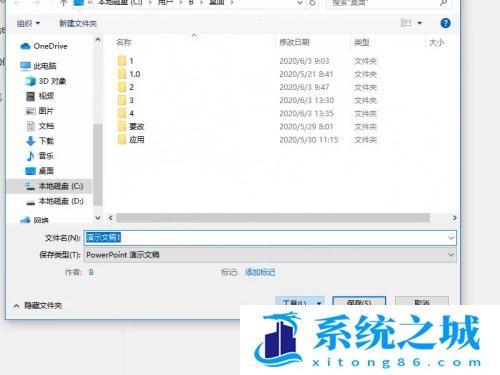Screen dimensions: 500x375
Task: Open 保存类型 PowerPoint 演示文稿 dropdown
Action: point(270,255)
